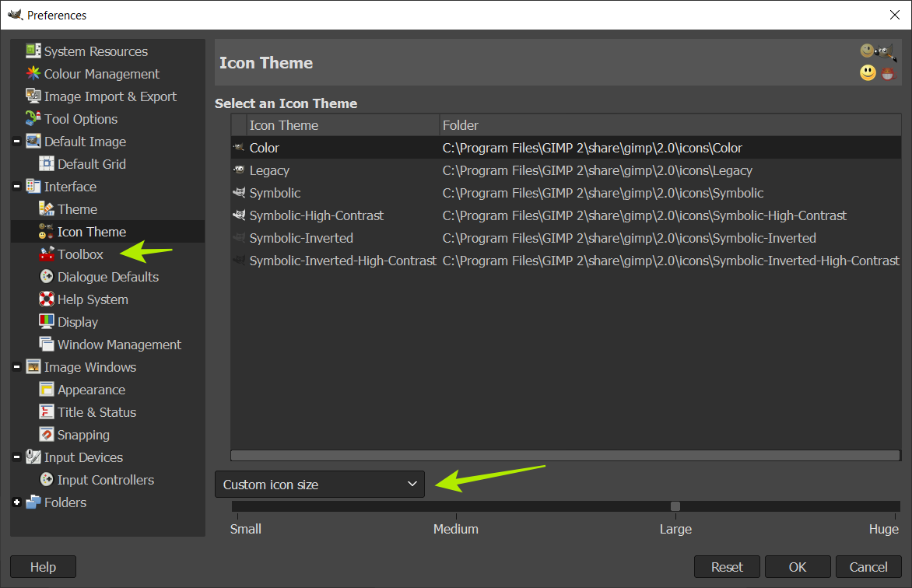Open the Display preferences page
This screenshot has height=588, width=912.
(x=77, y=322)
